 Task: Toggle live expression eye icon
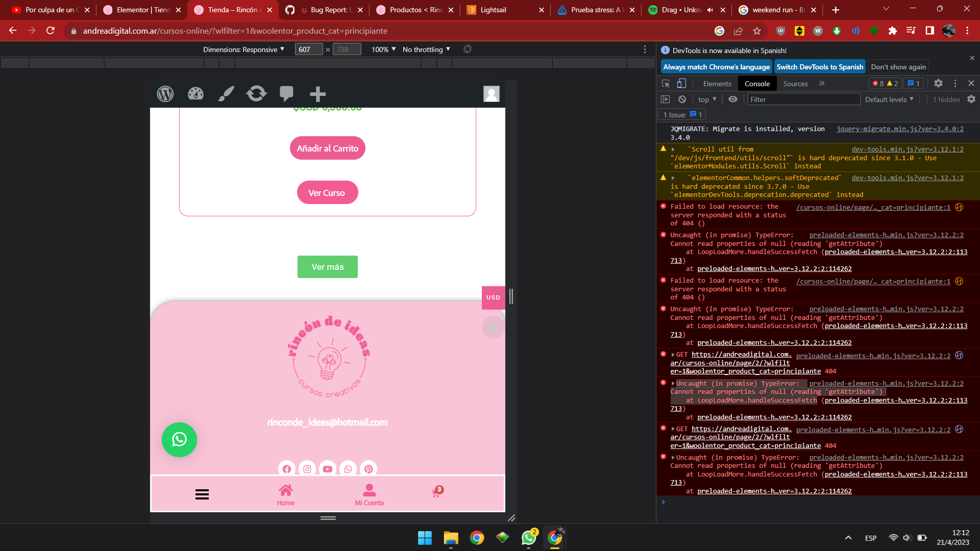point(733,99)
